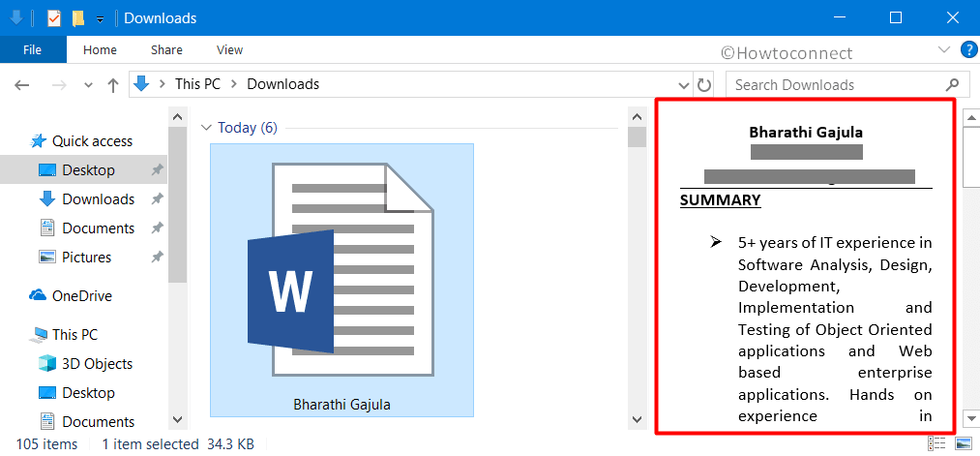Switch to Details view in the status bar
Viewport: 980px width, 456px height.
click(x=936, y=443)
